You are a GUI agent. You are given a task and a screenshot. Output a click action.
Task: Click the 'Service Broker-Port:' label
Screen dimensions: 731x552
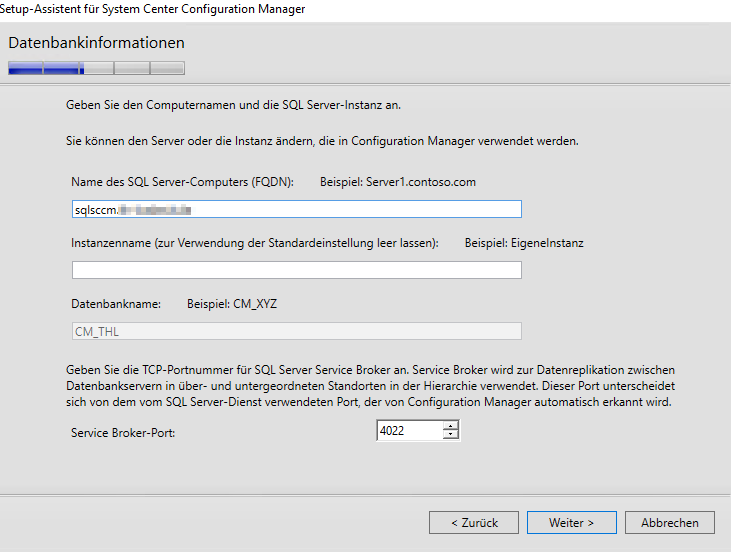coord(123,433)
